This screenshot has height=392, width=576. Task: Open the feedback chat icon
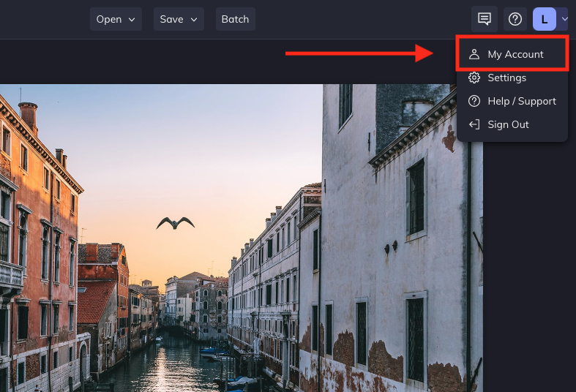(485, 19)
